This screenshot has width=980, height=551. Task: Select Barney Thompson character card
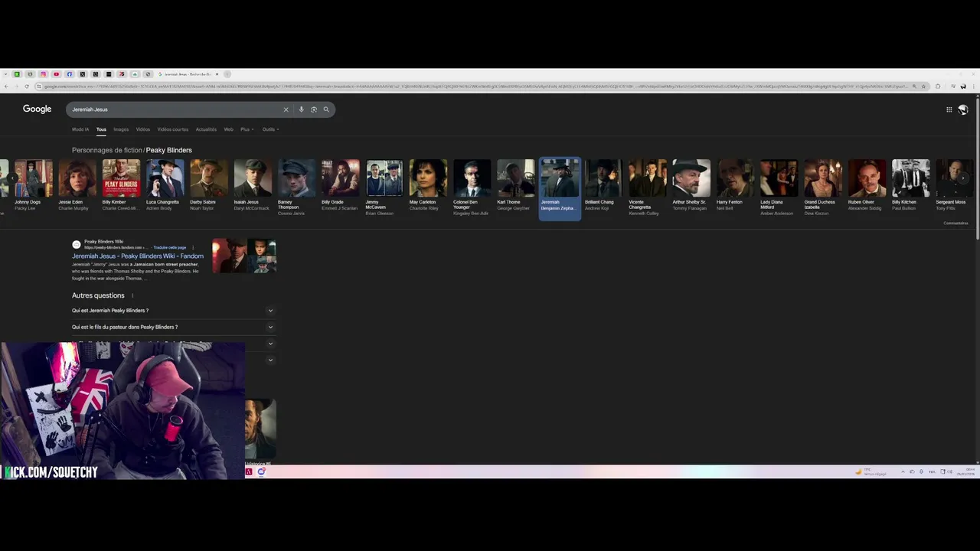pyautogui.click(x=296, y=187)
